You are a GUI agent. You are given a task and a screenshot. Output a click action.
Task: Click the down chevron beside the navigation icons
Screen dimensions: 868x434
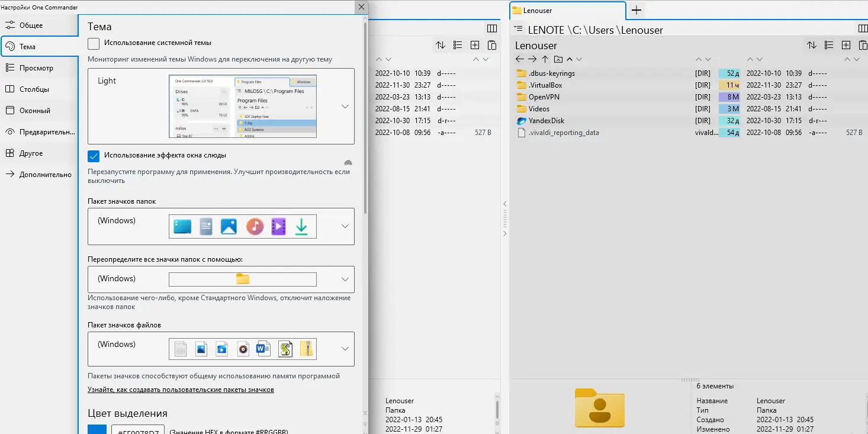(x=579, y=59)
